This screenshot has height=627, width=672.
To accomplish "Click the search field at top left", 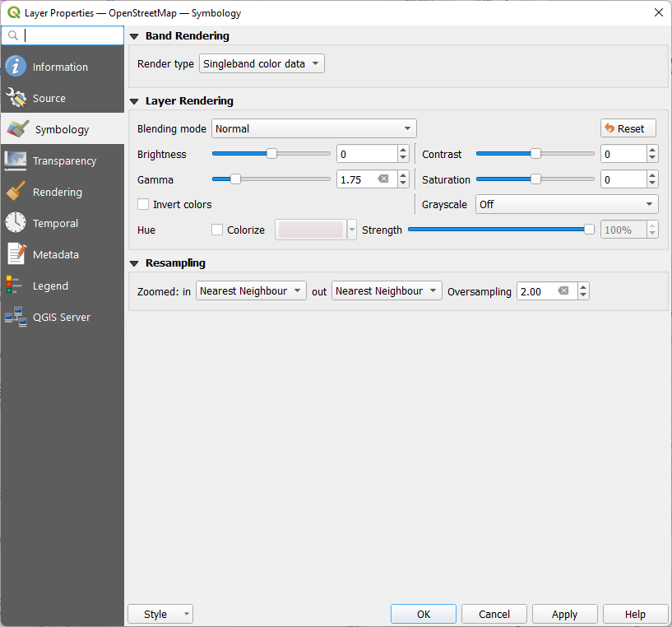I will 63,35.
